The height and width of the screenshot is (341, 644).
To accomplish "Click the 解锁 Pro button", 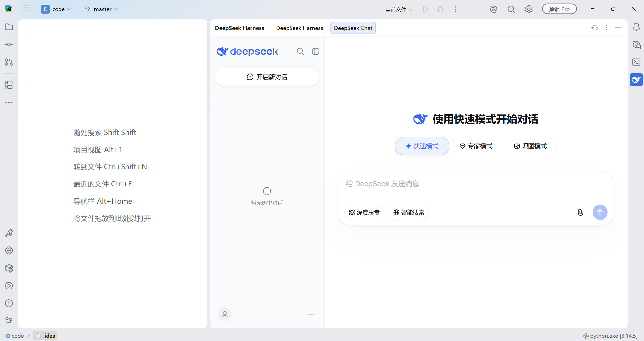I will [x=559, y=9].
